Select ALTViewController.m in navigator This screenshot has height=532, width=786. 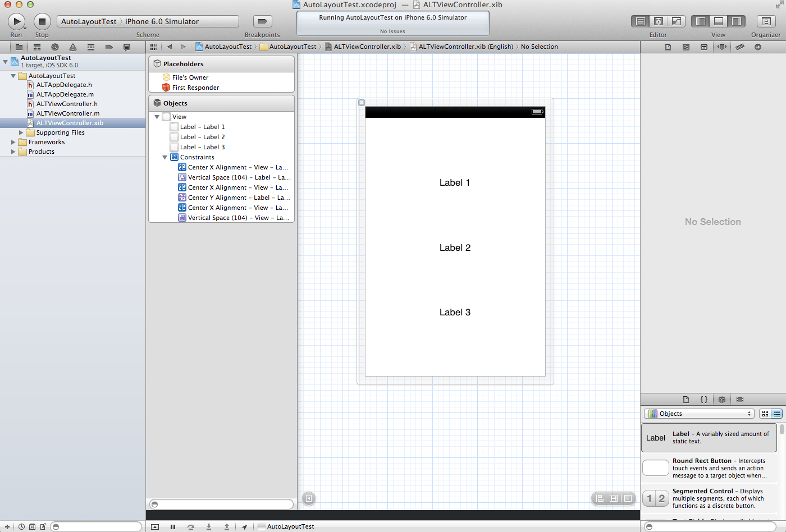pyautogui.click(x=68, y=113)
